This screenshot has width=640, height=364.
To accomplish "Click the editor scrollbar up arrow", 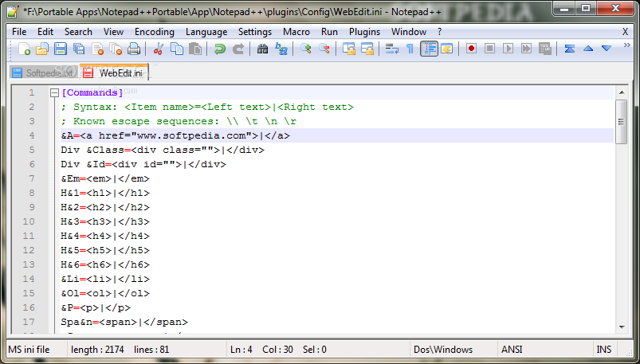I will point(622,92).
